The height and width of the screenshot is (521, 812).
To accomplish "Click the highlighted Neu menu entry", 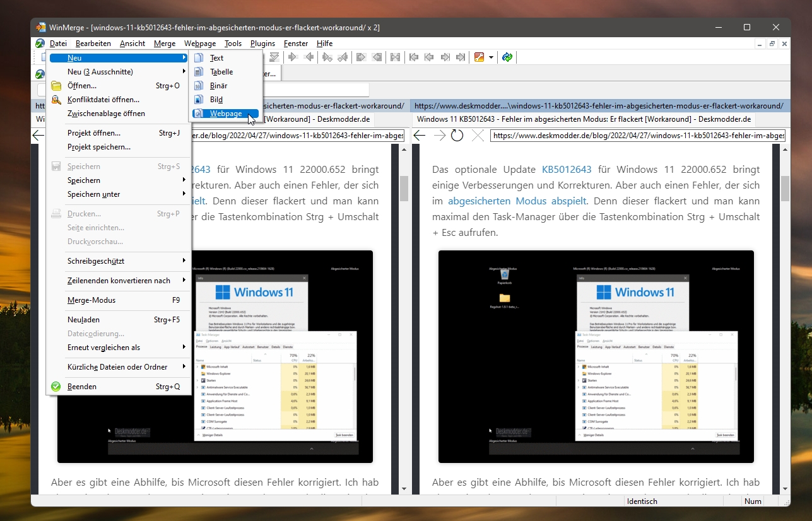I will pos(119,58).
